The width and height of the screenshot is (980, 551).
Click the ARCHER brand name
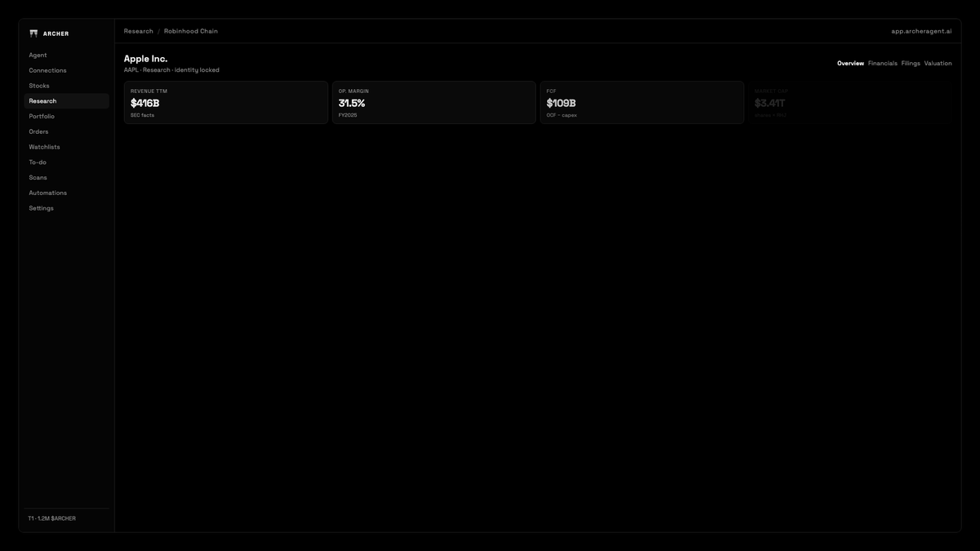pos(56,34)
